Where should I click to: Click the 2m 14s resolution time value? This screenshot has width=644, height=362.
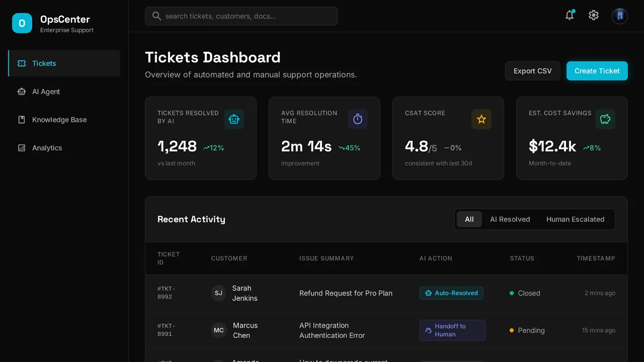tap(306, 146)
